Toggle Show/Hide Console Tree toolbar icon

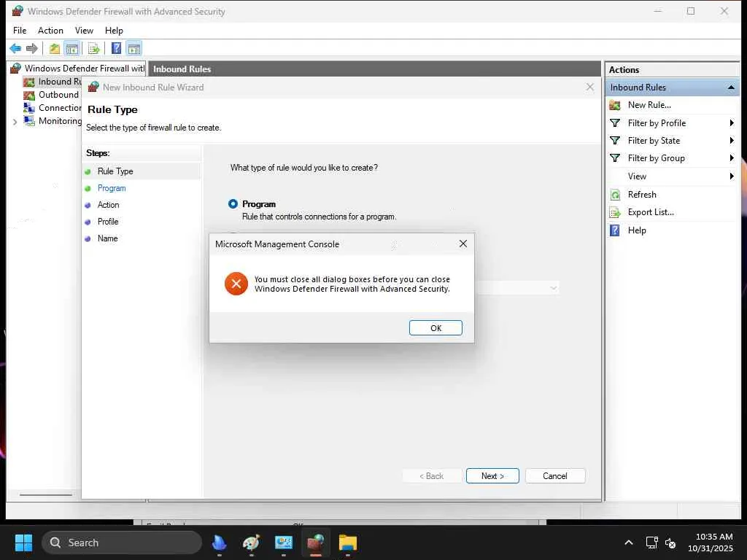click(x=72, y=48)
